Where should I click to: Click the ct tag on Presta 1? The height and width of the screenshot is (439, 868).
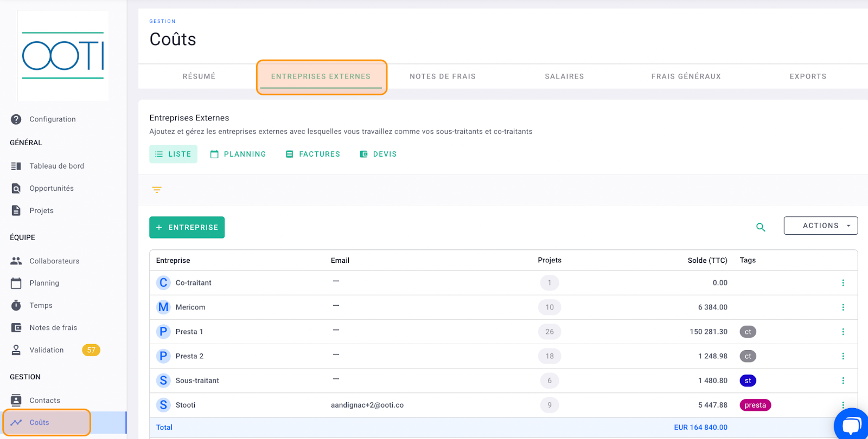click(x=748, y=332)
